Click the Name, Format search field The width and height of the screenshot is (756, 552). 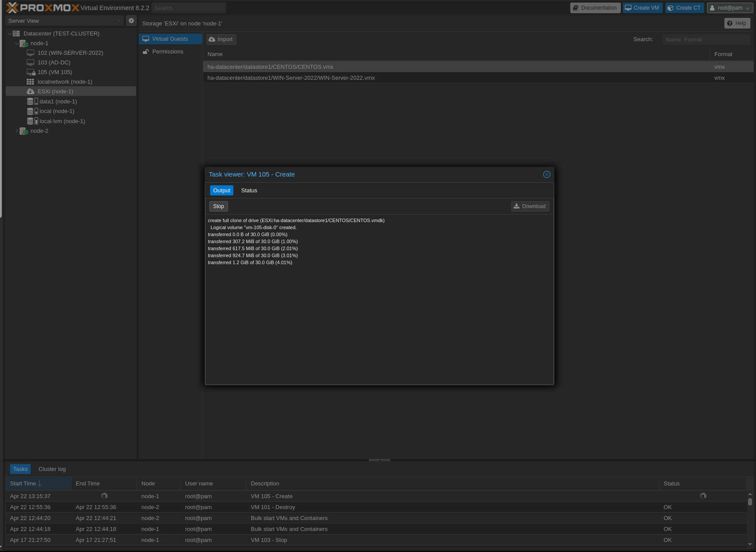click(706, 39)
